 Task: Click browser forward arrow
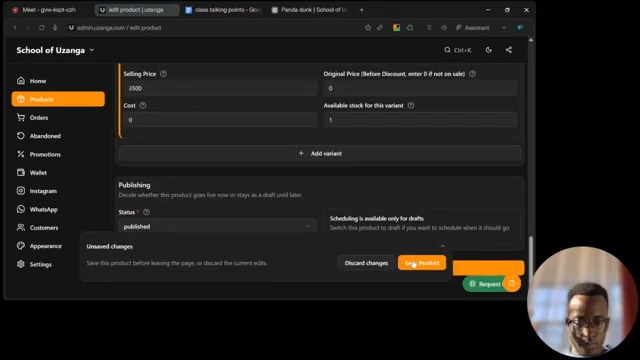point(28,28)
